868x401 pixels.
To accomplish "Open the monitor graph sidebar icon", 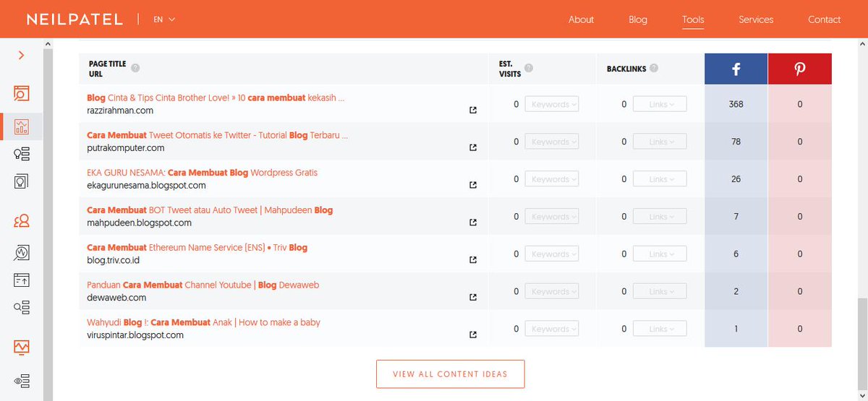I will (22, 348).
